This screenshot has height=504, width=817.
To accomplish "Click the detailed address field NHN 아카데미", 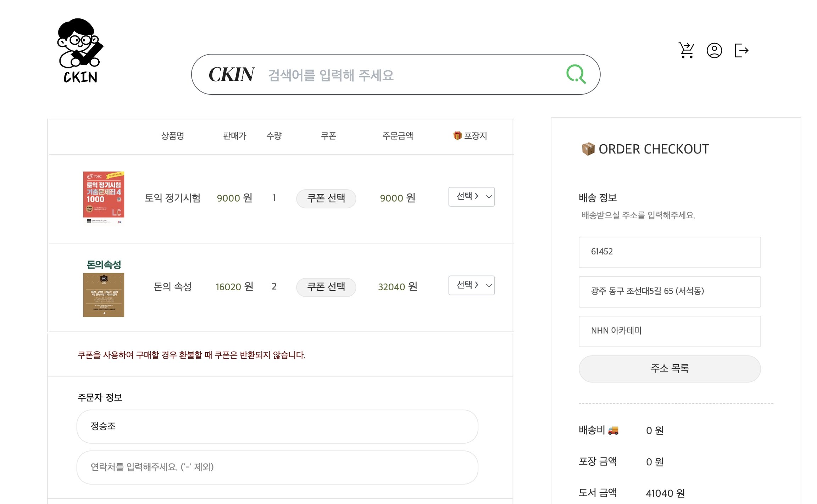I will coord(669,331).
